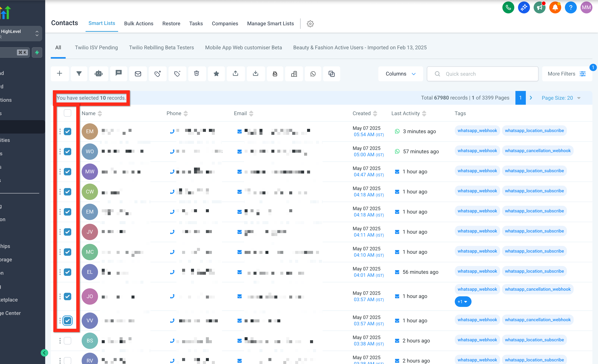Click the automation robot icon
The width and height of the screenshot is (598, 364).
(x=99, y=73)
